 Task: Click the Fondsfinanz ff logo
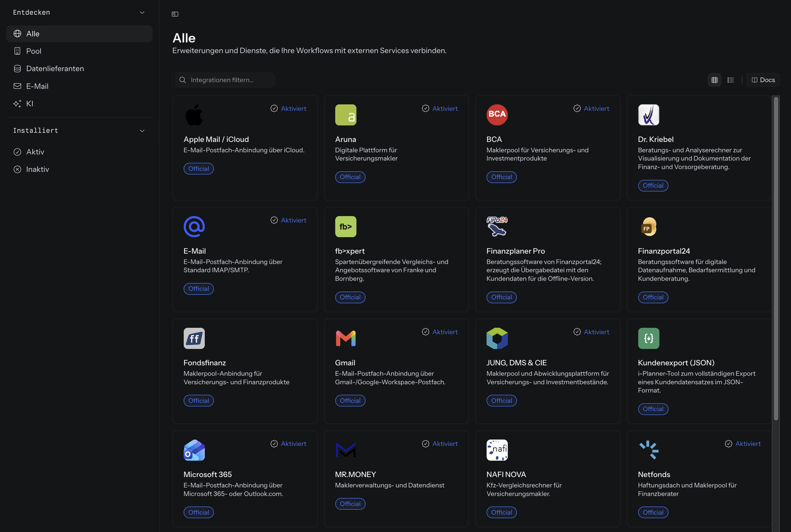point(194,338)
